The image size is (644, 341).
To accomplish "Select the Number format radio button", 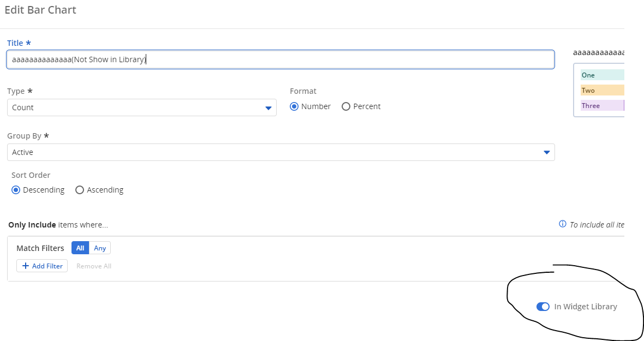I will (x=295, y=107).
